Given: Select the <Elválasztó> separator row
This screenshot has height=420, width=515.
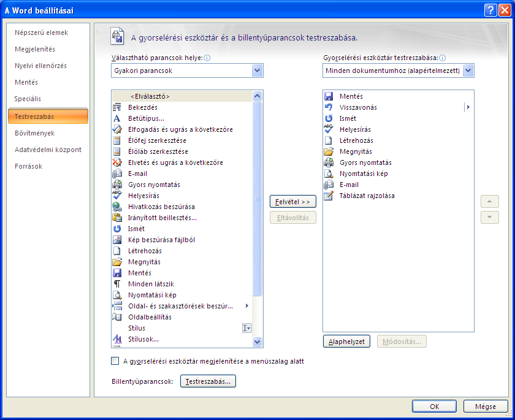Looking at the screenshot, I should click(182, 96).
